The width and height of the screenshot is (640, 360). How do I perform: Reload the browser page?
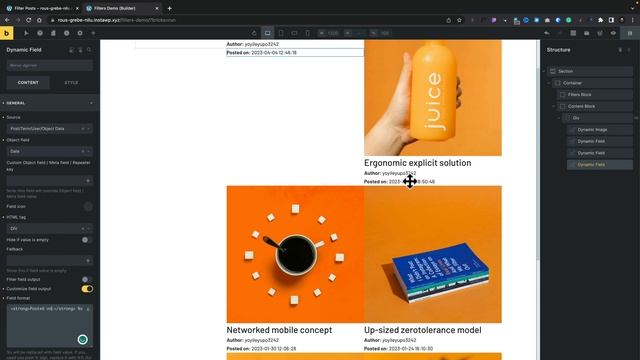tap(29, 20)
